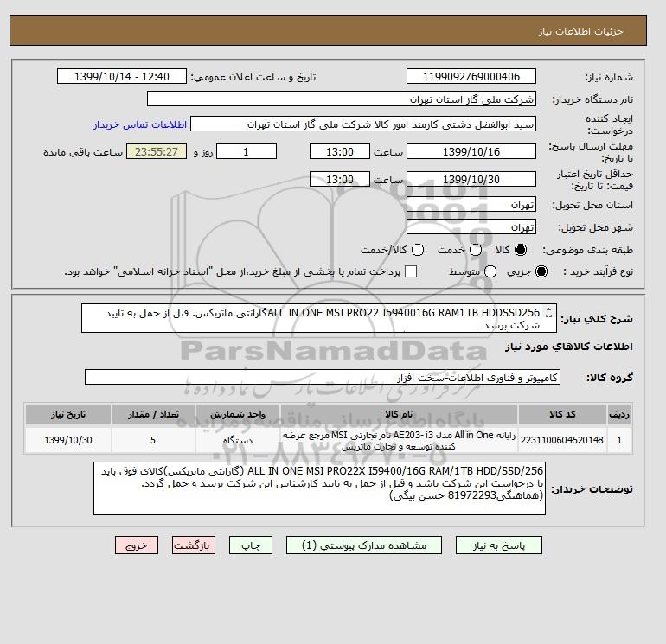Viewport: 666px width, 644px height.
Task: Click the request creator field
Action: pos(363,124)
